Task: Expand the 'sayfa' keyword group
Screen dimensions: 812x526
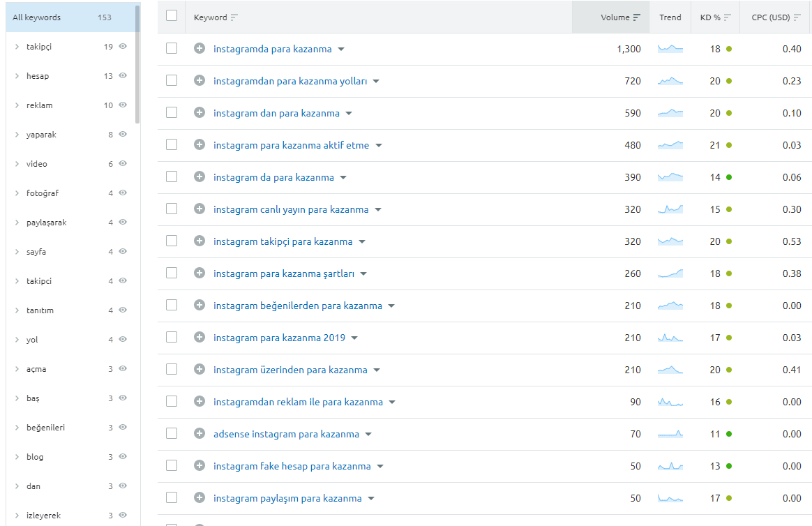Action: coord(17,251)
